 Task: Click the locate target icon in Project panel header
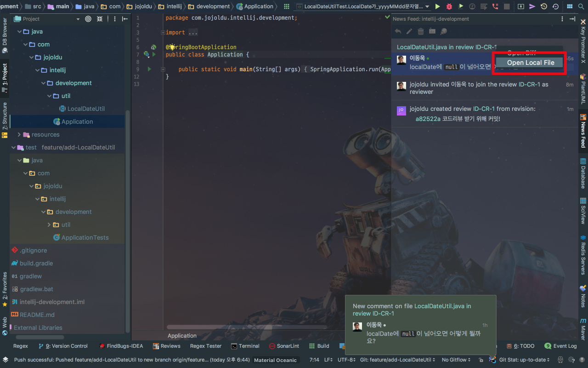click(x=88, y=19)
